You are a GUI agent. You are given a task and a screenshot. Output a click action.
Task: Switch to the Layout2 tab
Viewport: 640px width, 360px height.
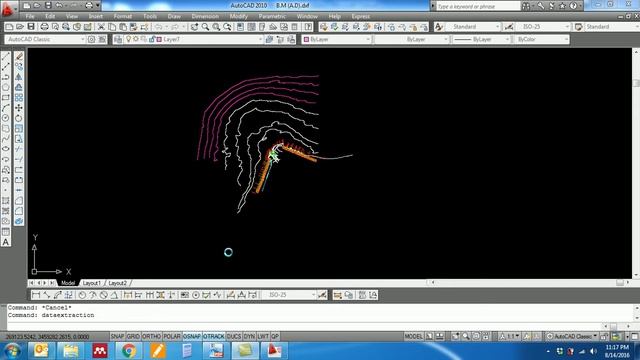point(118,283)
